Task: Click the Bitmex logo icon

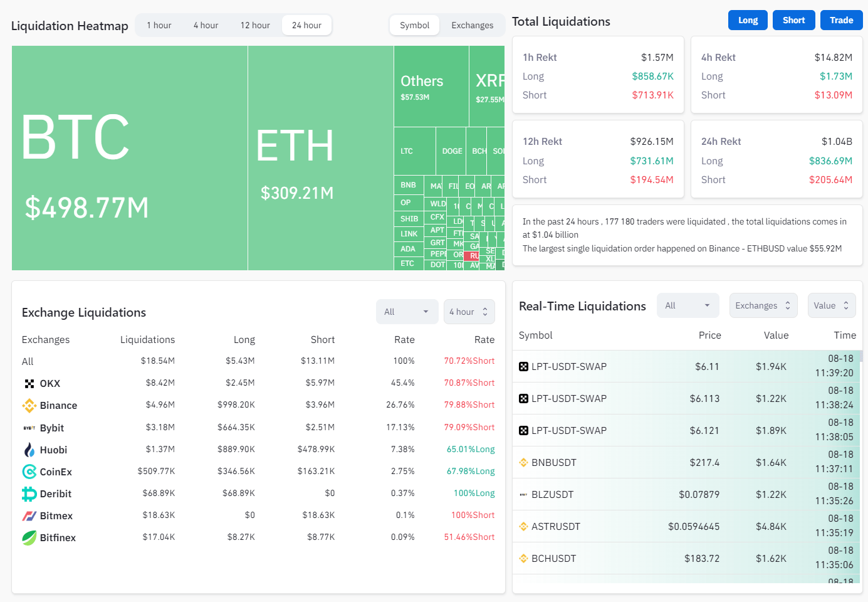Action: tap(29, 516)
